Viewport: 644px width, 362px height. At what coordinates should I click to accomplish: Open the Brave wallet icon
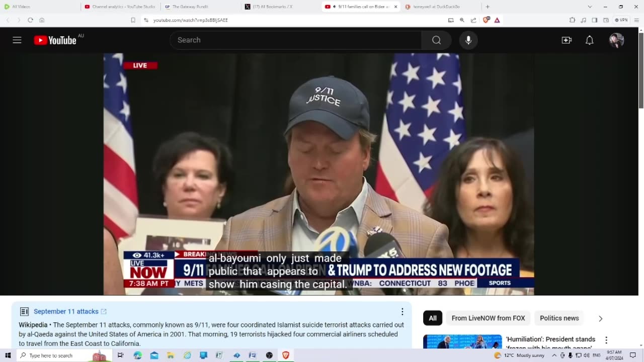[606, 20]
